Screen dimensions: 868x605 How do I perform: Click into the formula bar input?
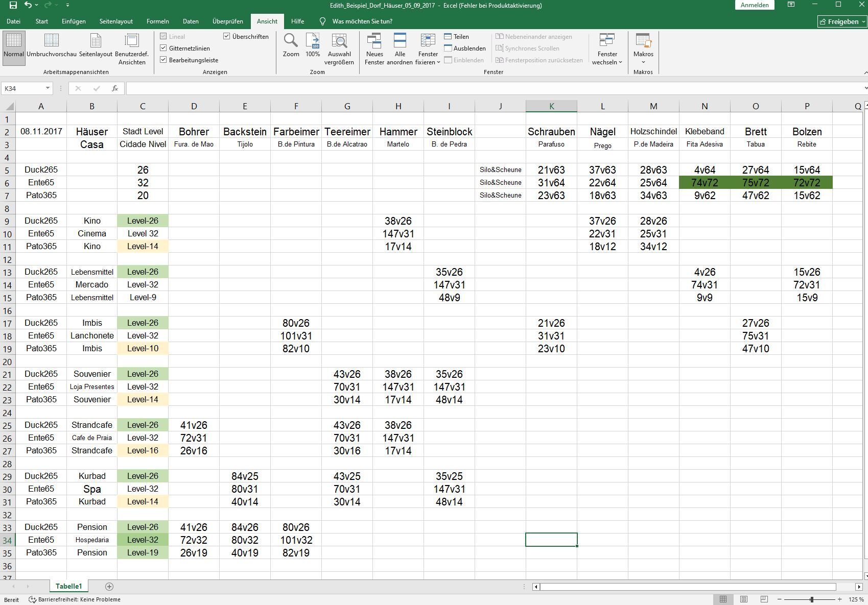[x=493, y=88]
